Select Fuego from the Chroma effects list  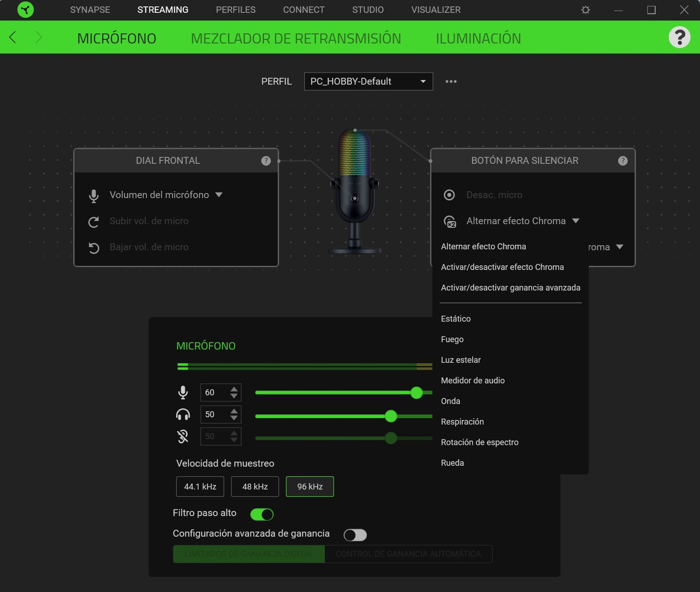click(452, 339)
